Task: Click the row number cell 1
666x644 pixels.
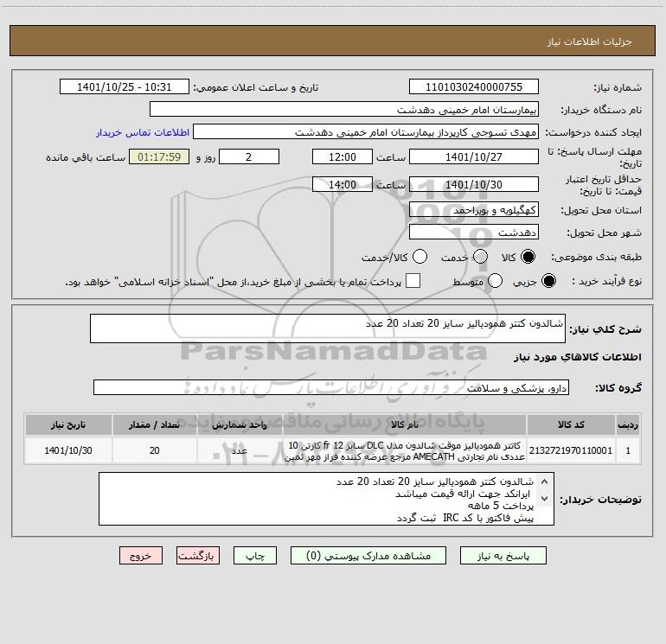Action: pos(628,450)
